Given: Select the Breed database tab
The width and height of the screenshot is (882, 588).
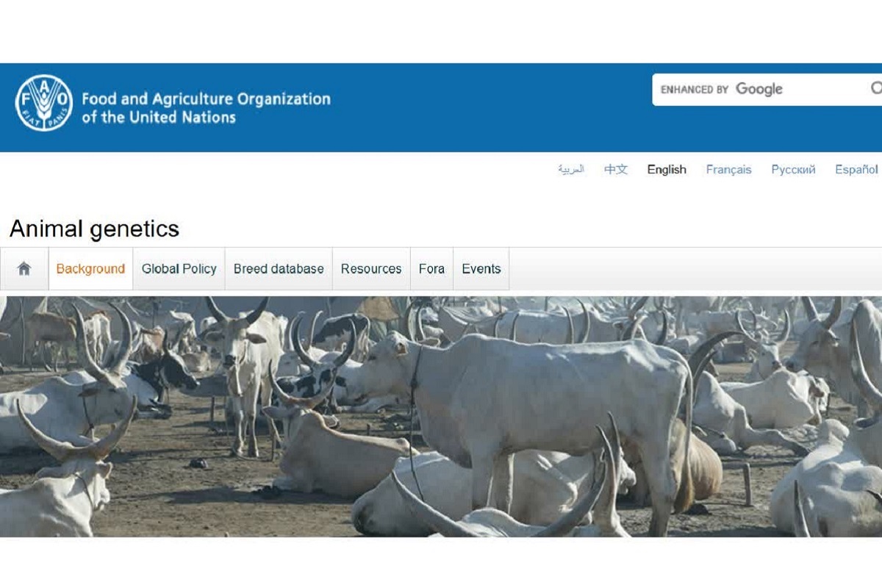Looking at the screenshot, I should coord(279,269).
